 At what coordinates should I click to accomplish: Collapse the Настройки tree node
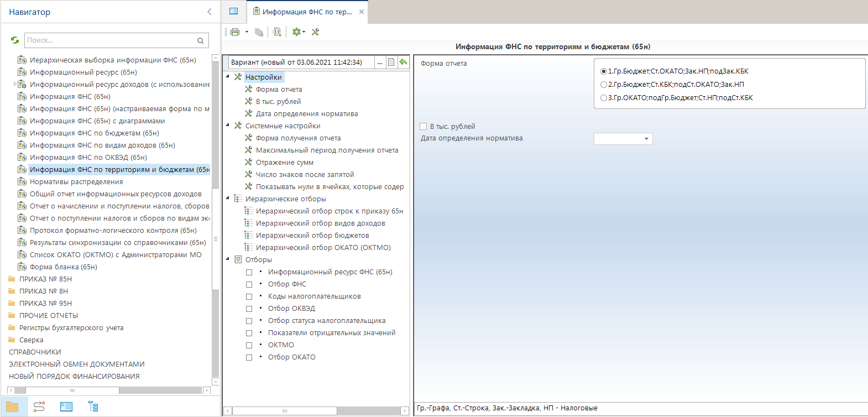point(228,77)
